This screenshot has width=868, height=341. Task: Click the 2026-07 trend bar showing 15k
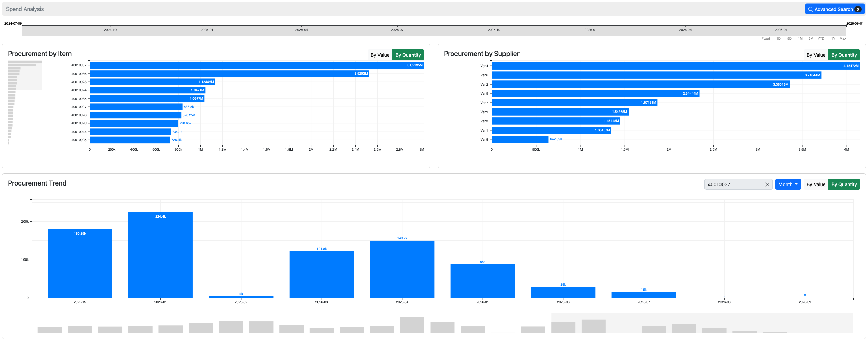pyautogui.click(x=644, y=295)
